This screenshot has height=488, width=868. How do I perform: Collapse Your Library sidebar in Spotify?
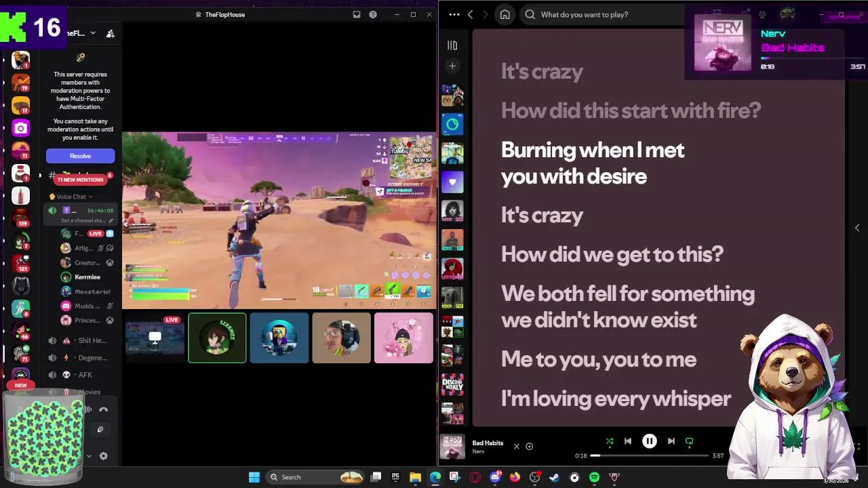[x=452, y=45]
